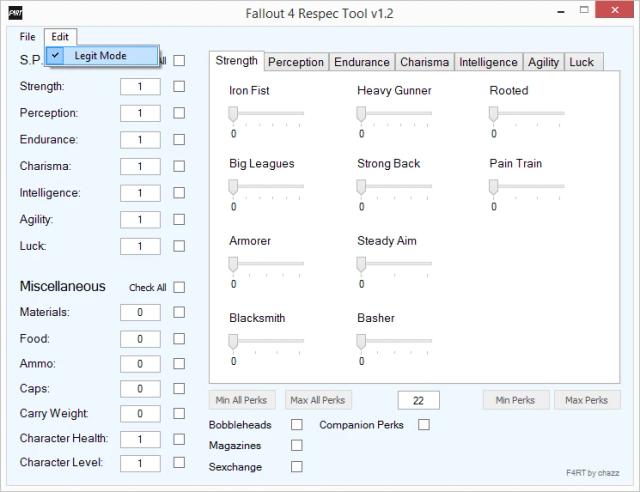Enable the S.P.E.C.I.A.L. Check All checkbox
The image size is (640, 492).
coord(179,60)
